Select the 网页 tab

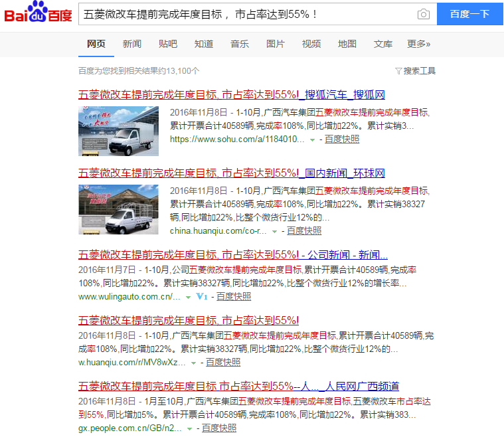96,44
